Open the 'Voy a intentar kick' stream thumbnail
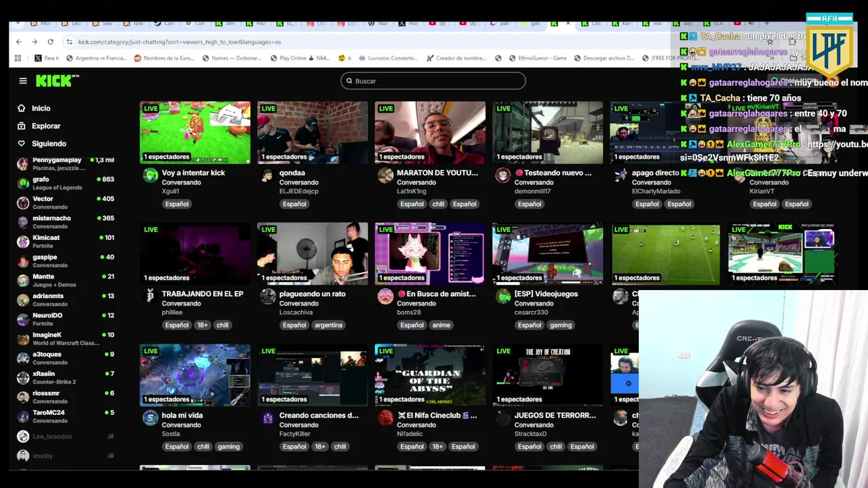The width and height of the screenshot is (868, 488). pyautogui.click(x=195, y=133)
